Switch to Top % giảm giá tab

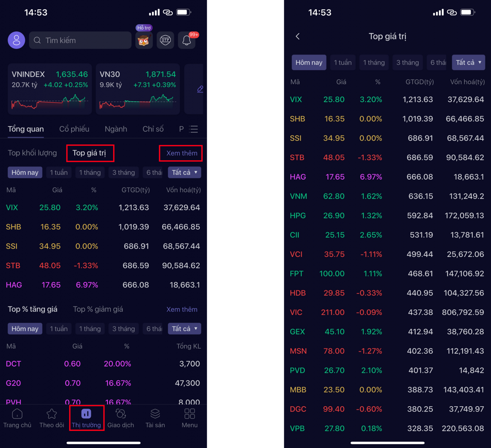click(x=98, y=309)
